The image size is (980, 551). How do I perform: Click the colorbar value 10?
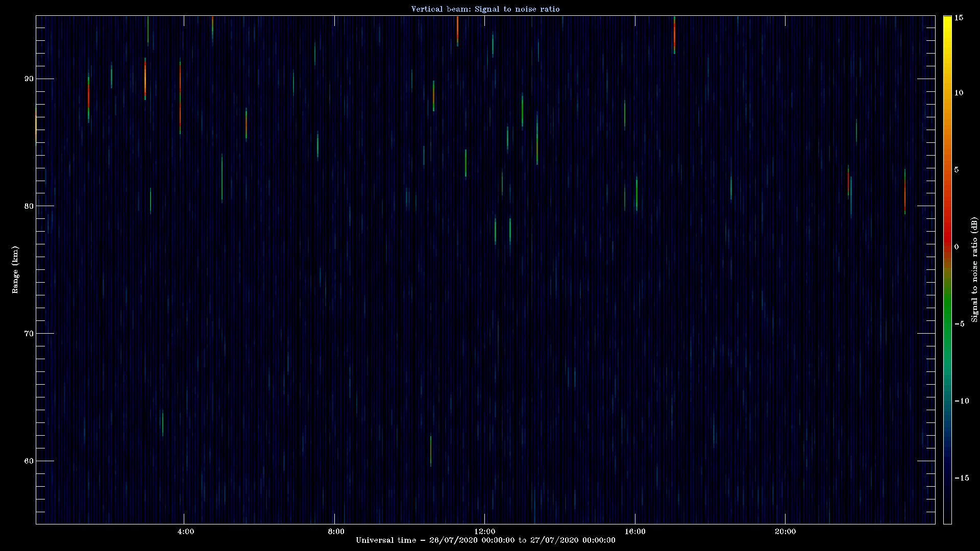959,93
